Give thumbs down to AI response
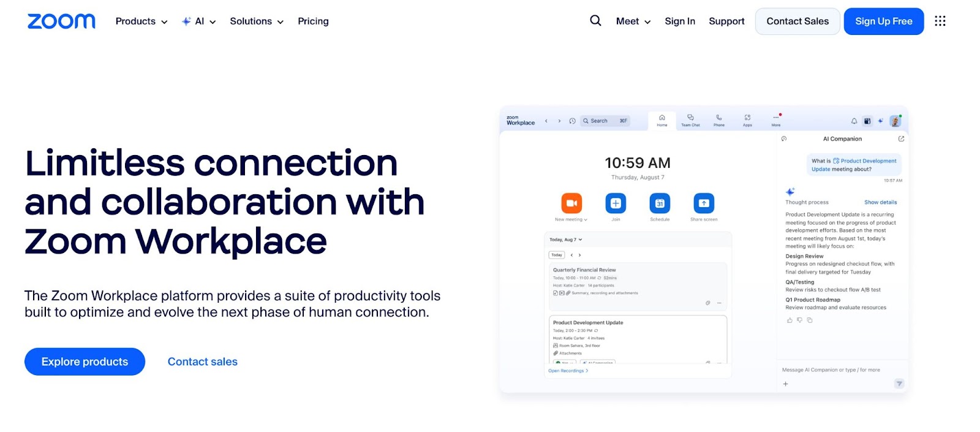 (799, 320)
